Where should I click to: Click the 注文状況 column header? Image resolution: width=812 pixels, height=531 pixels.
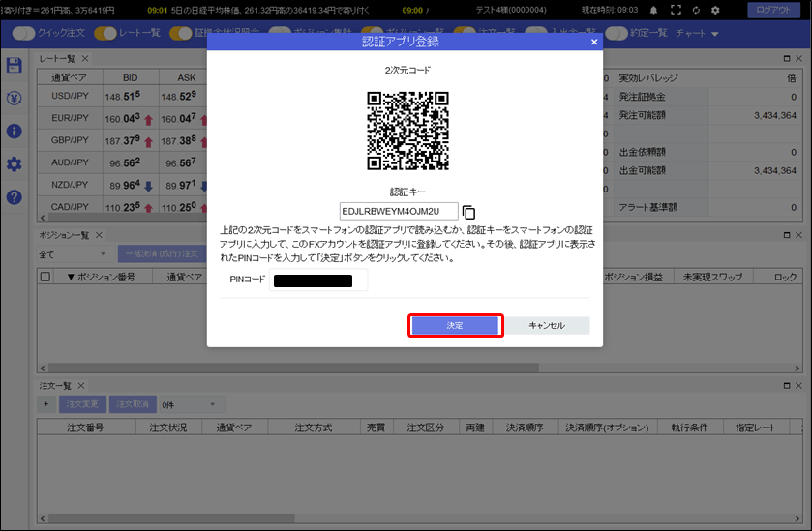[x=168, y=428]
